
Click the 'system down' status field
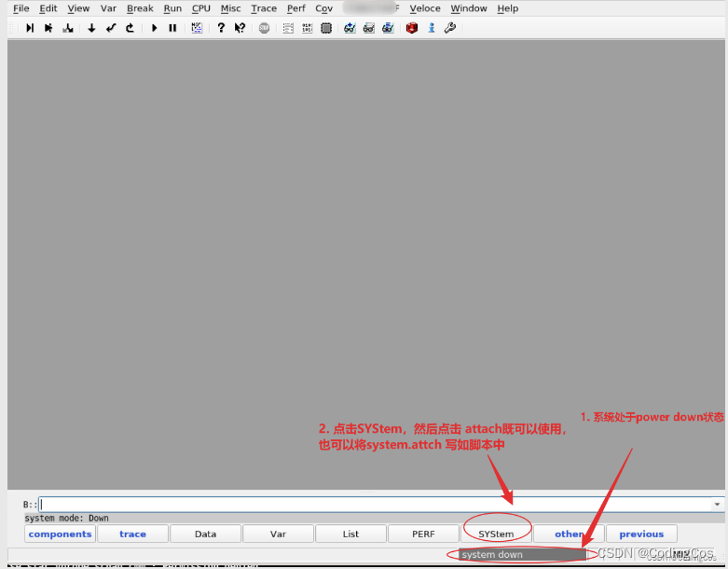tap(522, 555)
